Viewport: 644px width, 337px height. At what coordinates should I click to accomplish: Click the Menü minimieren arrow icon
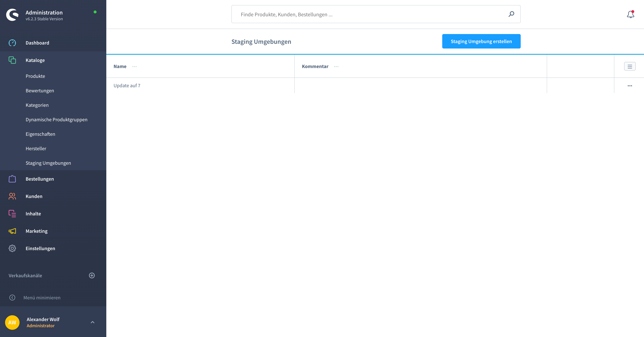pyautogui.click(x=12, y=298)
